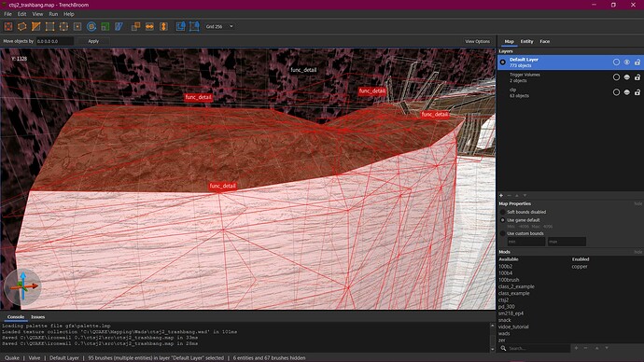Move layer up with arrow under Layers
Viewport: 644px width, 362px height.
pyautogui.click(x=517, y=195)
